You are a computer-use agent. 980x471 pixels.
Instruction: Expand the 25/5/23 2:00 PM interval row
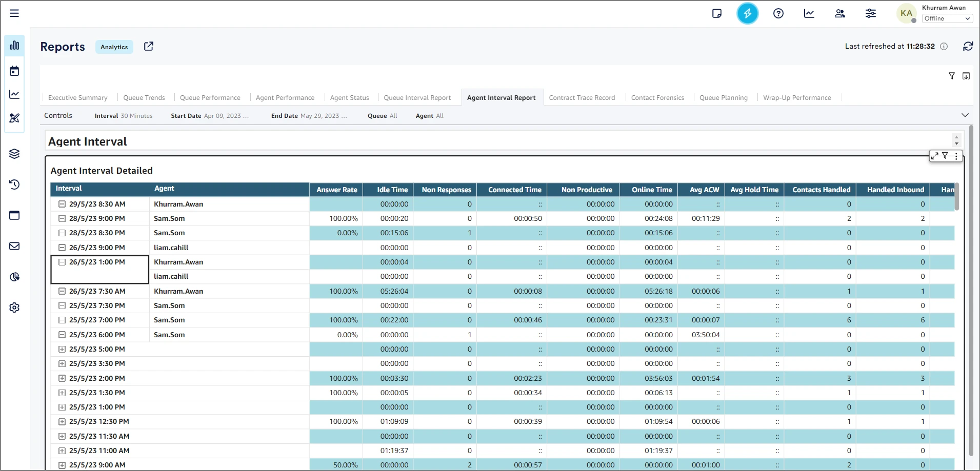[x=62, y=379]
